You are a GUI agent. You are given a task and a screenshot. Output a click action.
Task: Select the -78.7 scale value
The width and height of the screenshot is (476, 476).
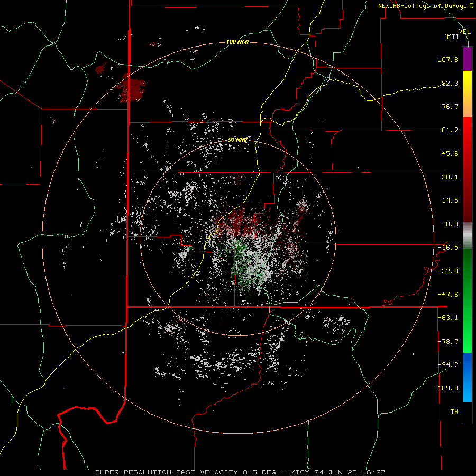(448, 342)
